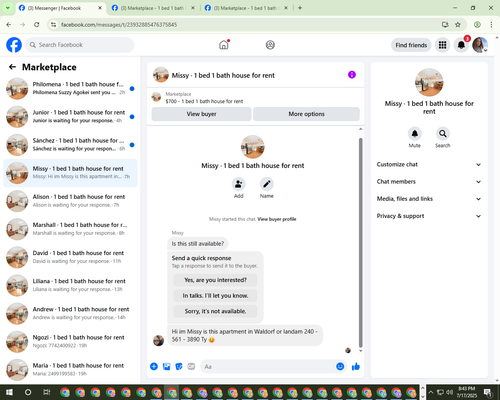This screenshot has height=400, width=500.
Task: Open David conversation
Action: point(70,257)
